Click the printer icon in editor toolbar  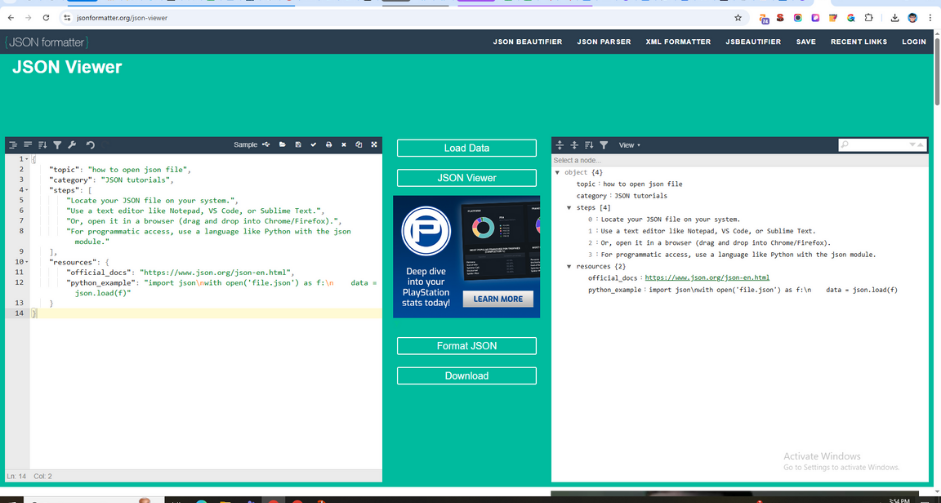coord(328,145)
